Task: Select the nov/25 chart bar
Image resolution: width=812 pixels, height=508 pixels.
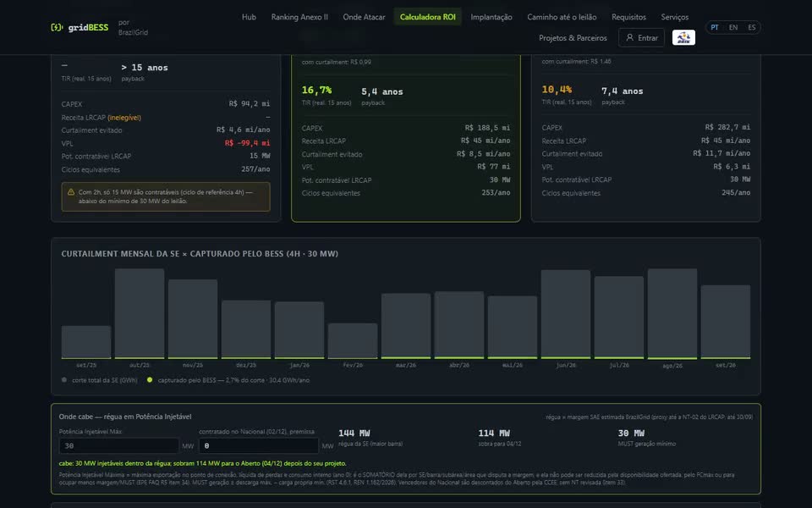Action: (x=193, y=319)
